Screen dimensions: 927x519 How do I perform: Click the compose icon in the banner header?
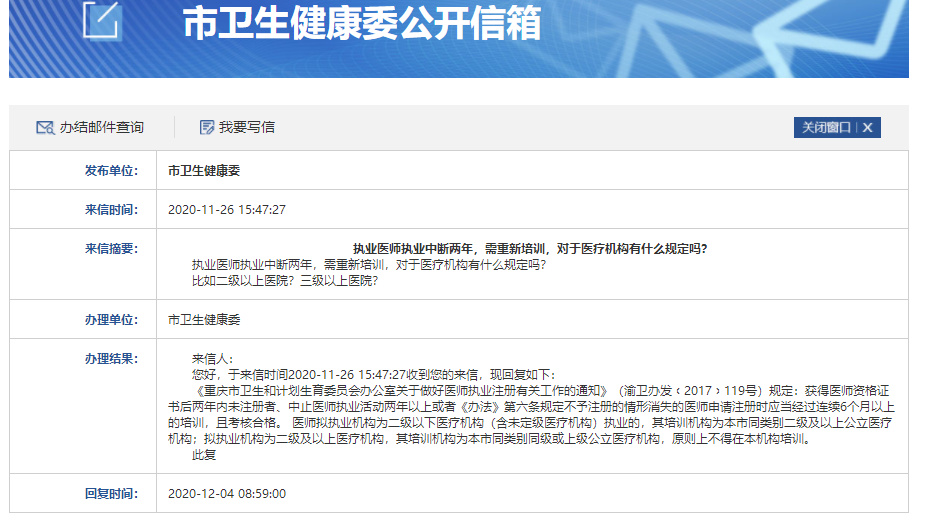click(101, 20)
